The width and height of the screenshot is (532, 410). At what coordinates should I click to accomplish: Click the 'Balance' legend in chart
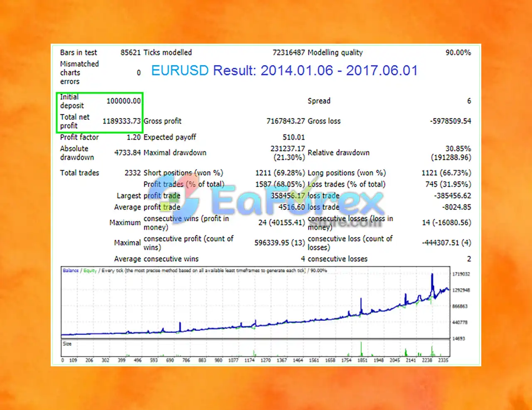(71, 271)
